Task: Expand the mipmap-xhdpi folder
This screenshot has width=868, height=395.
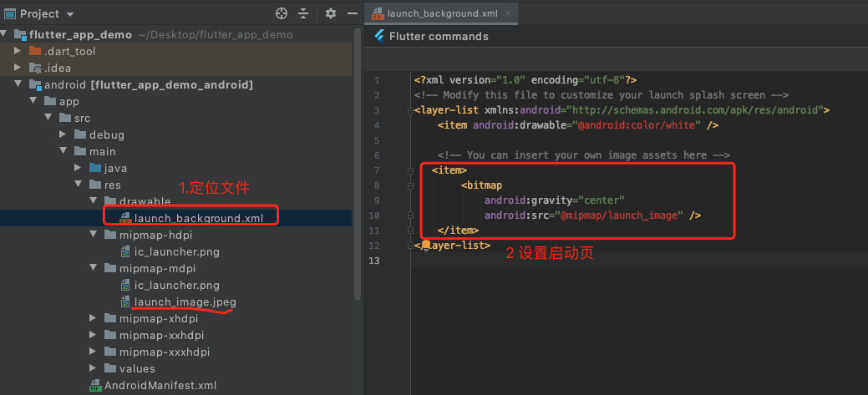Action: pos(93,318)
